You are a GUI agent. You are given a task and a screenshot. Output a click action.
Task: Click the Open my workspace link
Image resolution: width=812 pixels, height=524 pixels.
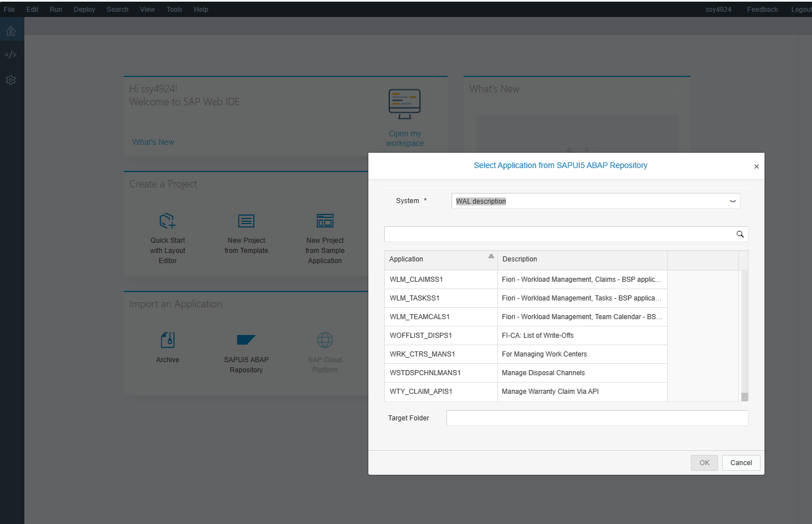(405, 139)
